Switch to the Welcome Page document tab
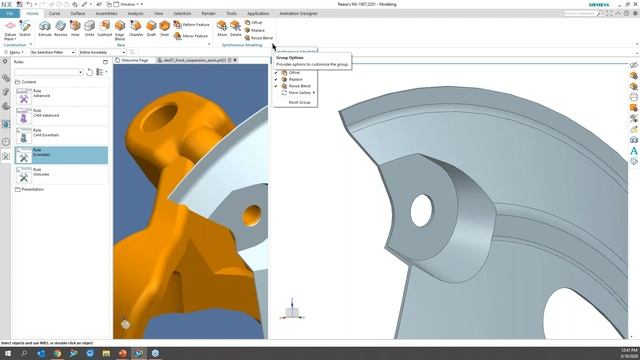Screen dimensions: 640x360 tap(131, 60)
